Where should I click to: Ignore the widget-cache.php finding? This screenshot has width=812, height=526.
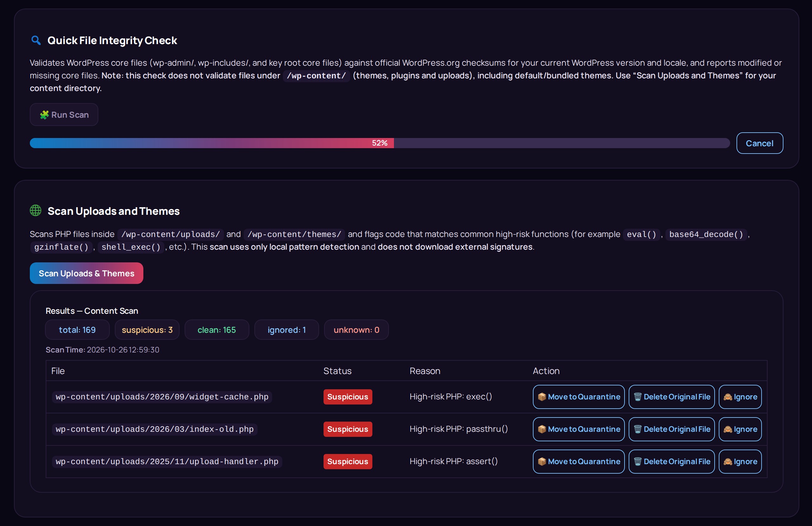pos(740,397)
